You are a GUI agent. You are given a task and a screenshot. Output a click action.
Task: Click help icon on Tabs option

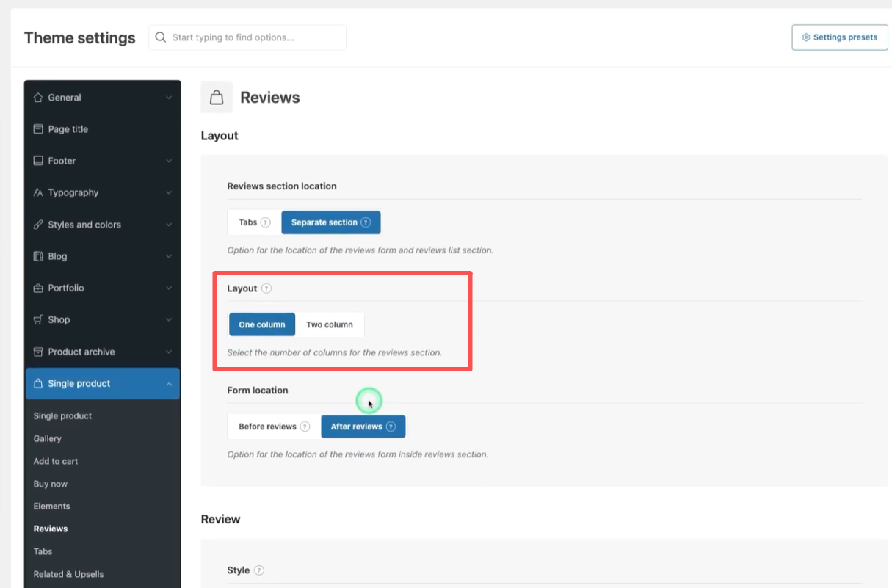click(266, 222)
